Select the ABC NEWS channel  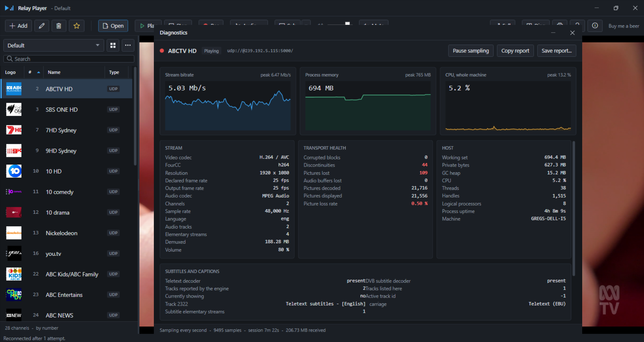[x=67, y=315]
